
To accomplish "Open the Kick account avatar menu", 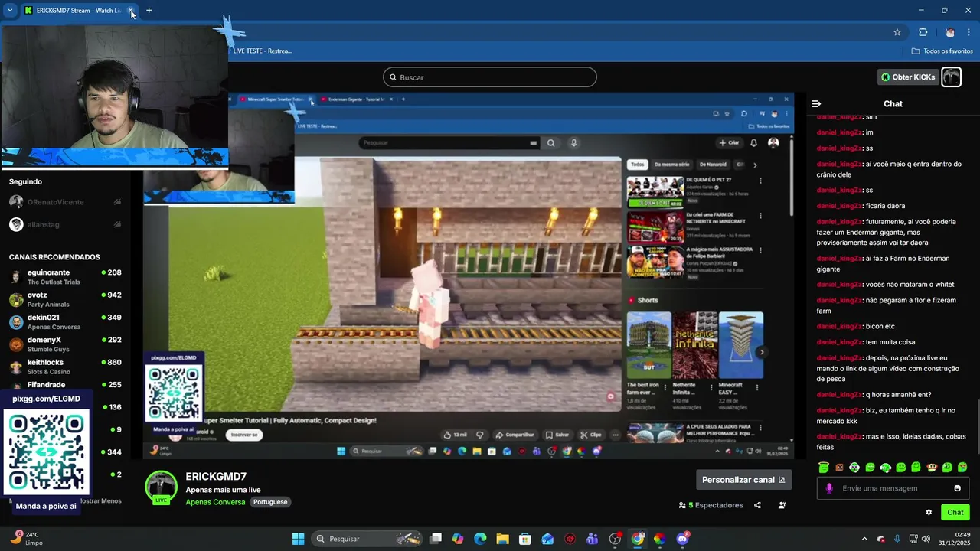I will [951, 77].
